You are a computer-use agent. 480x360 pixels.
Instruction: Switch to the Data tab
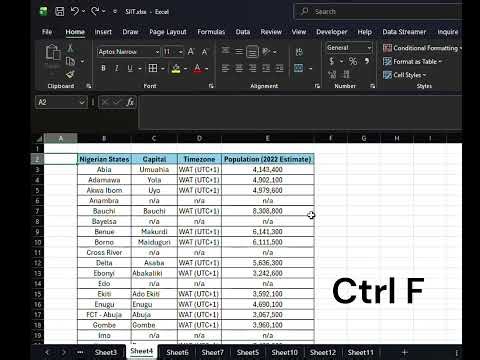(243, 32)
